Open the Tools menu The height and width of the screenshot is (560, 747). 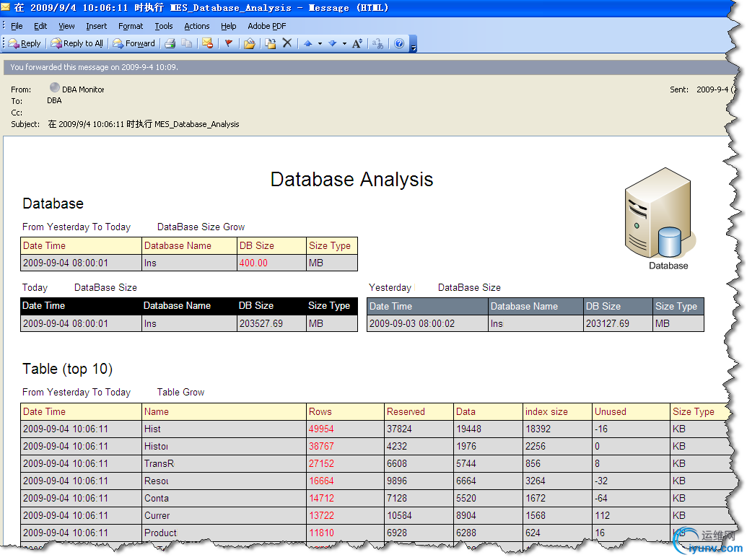click(x=163, y=26)
